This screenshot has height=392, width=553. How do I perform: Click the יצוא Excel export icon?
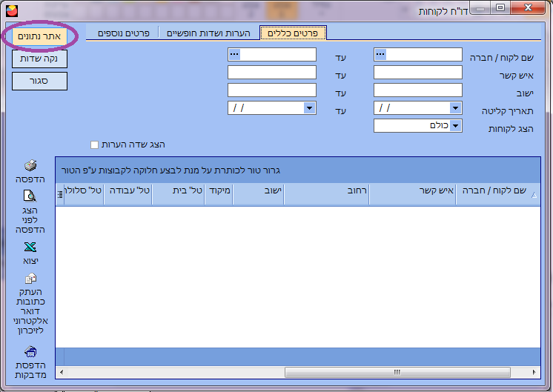[x=30, y=248]
